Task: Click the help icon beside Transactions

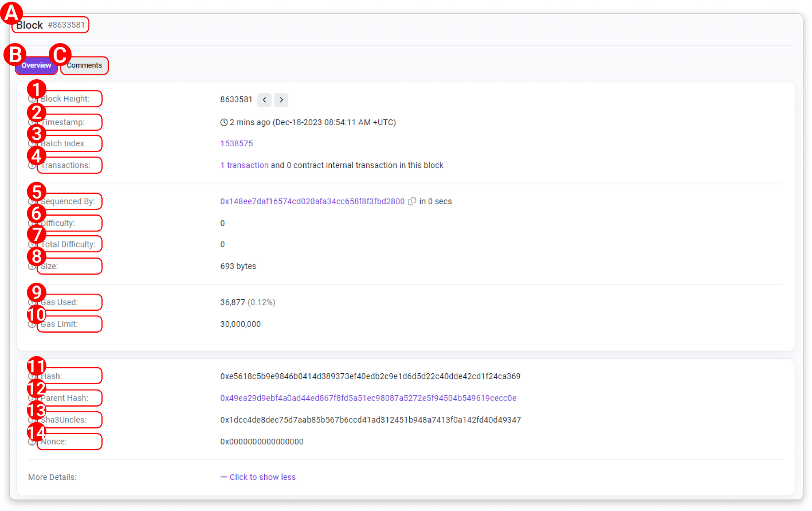Action: [32, 166]
